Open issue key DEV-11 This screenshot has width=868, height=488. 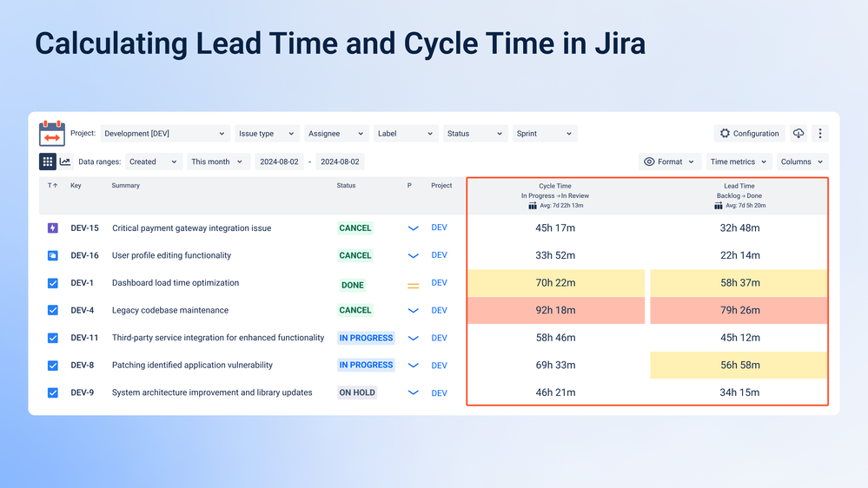coord(84,338)
